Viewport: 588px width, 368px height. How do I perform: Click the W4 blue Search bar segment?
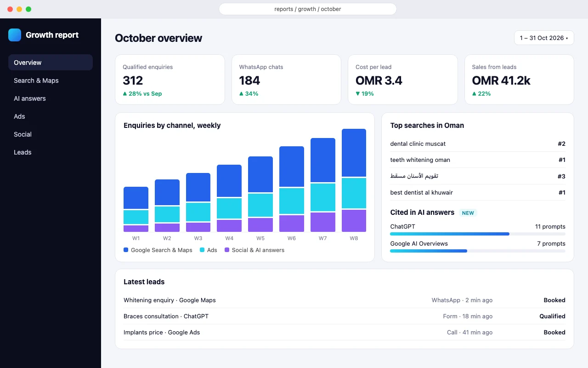(229, 181)
